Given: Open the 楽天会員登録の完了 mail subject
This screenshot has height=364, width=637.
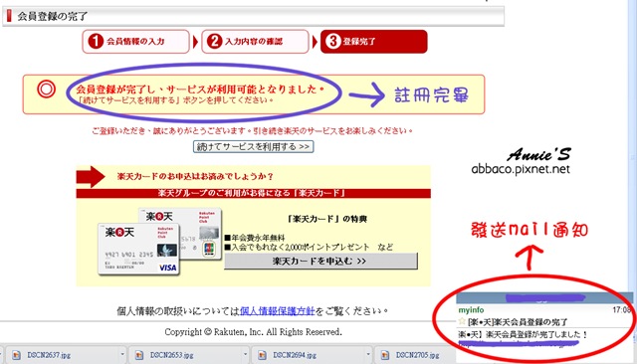Looking at the screenshot, I should coord(518,322).
